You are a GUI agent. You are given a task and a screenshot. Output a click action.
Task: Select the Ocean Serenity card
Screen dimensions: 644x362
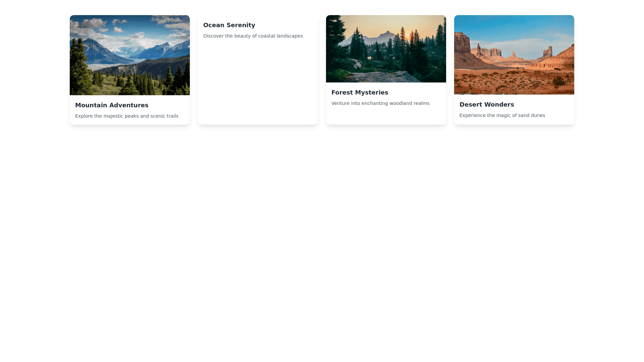coord(258,70)
